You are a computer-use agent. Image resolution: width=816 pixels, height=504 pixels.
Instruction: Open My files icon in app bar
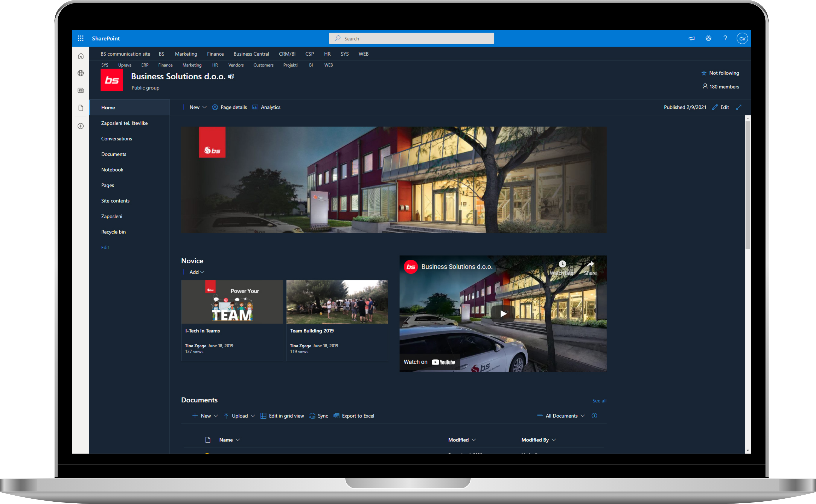coord(81,108)
